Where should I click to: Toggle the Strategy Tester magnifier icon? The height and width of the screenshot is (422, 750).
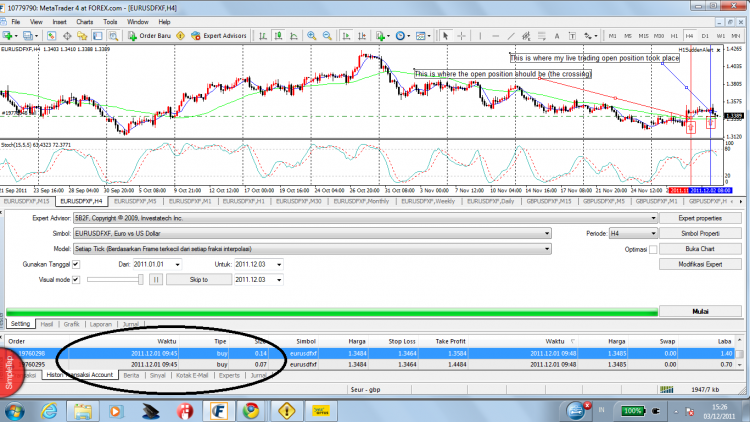pyautogui.click(x=113, y=36)
